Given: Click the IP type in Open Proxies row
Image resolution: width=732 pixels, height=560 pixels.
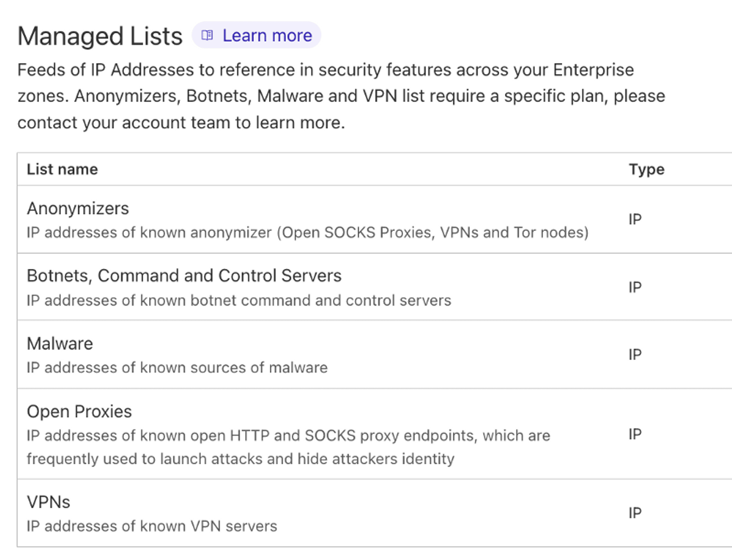Looking at the screenshot, I should point(635,434).
